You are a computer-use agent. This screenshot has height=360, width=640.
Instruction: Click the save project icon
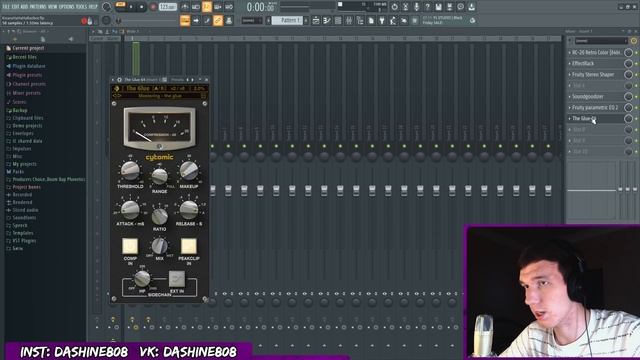[x=438, y=7]
